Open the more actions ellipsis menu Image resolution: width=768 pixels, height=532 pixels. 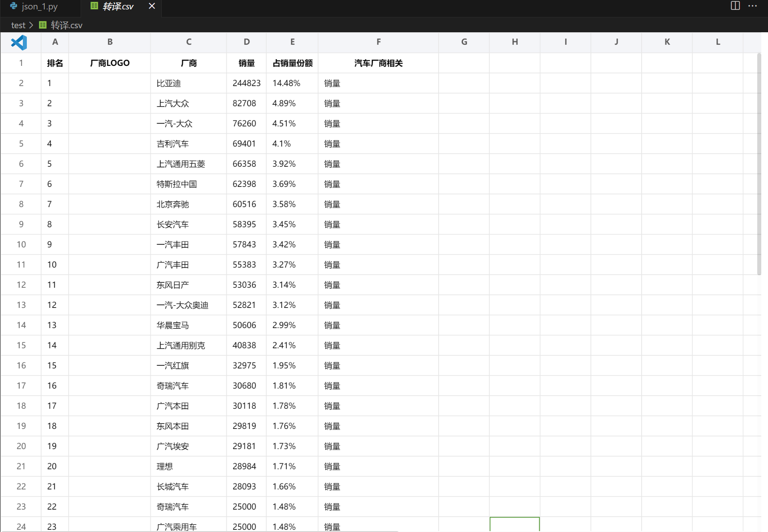tap(753, 6)
